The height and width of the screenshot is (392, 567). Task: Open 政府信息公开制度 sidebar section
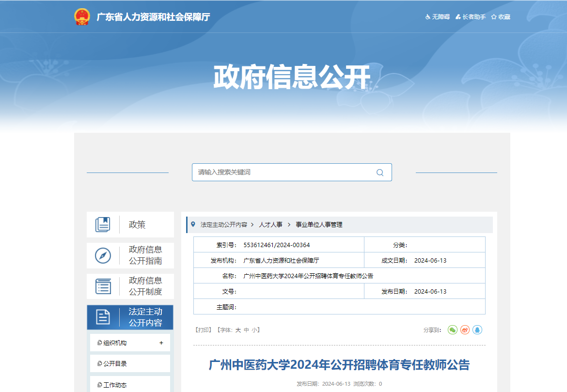pyautogui.click(x=130, y=286)
